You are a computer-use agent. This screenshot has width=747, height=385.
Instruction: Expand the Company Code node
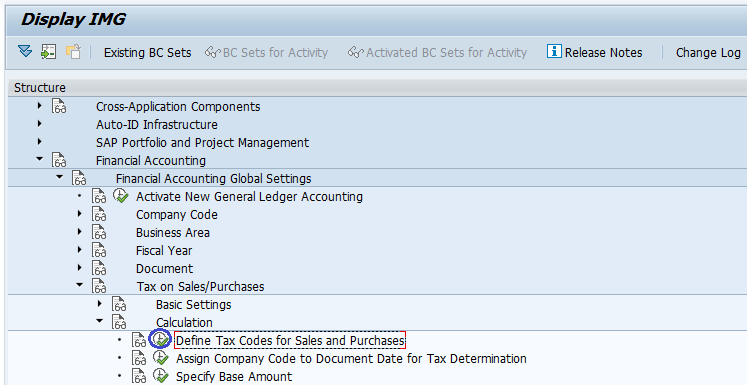pos(80,214)
